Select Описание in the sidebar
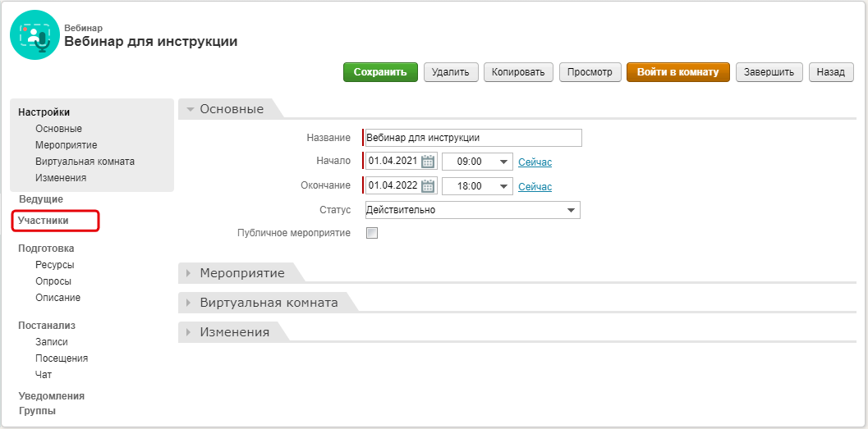Viewport: 868px width, 429px height. pos(57,298)
